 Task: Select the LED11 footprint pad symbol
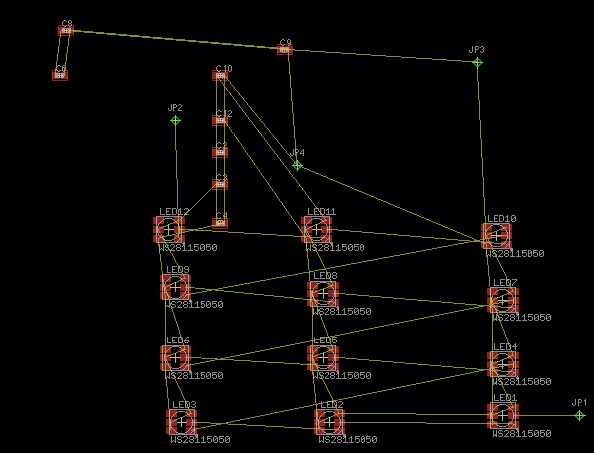point(317,230)
